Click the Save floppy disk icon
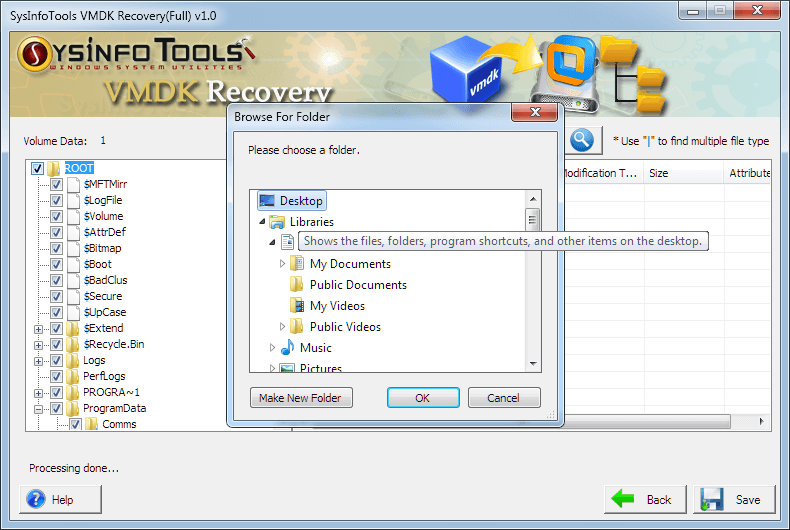The width and height of the screenshot is (790, 530). click(x=711, y=499)
